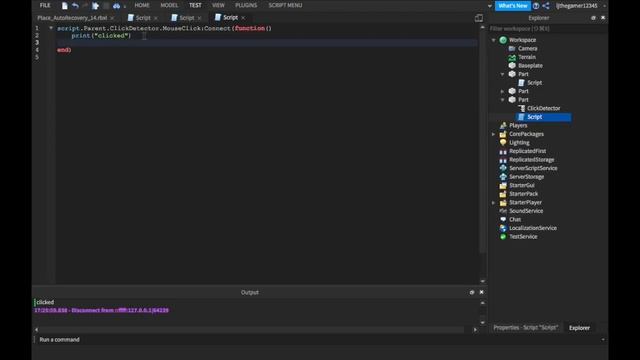Select the Chat bubble icon
The height and width of the screenshot is (360, 640).
click(503, 220)
